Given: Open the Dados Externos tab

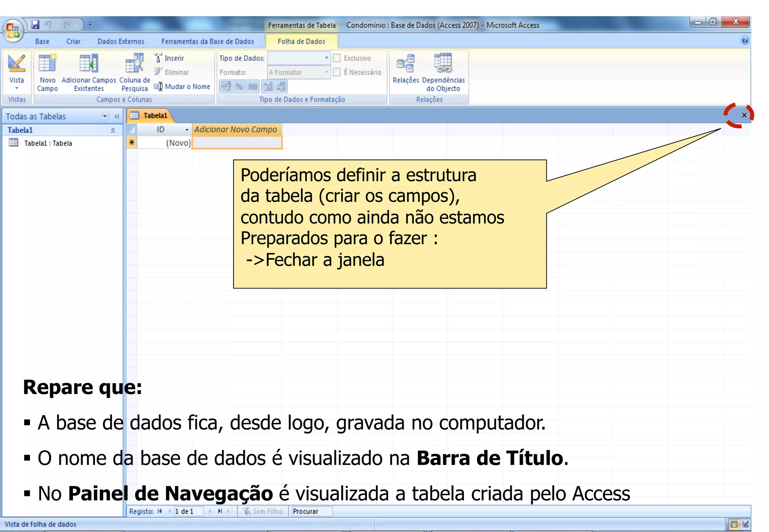Looking at the screenshot, I should 121,41.
